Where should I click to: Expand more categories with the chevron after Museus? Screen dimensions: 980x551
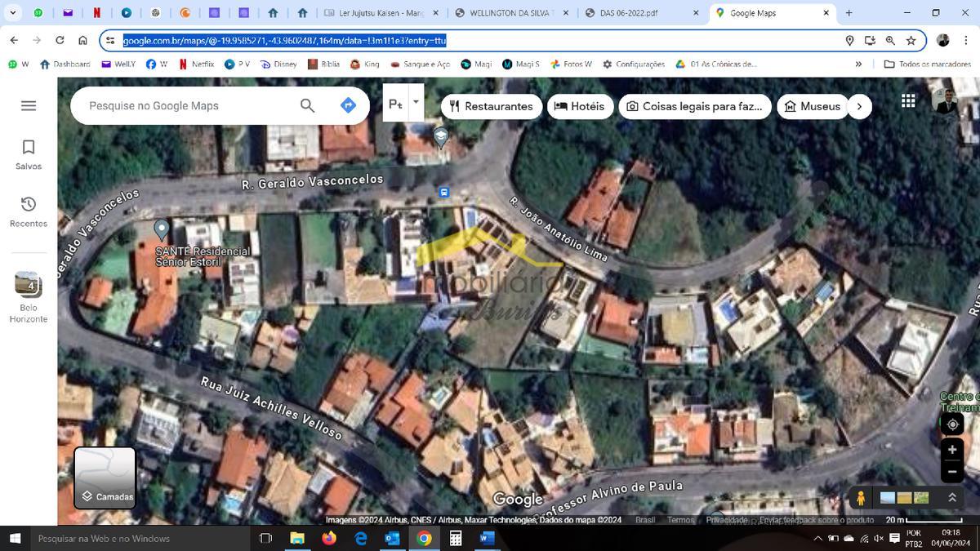coord(860,105)
